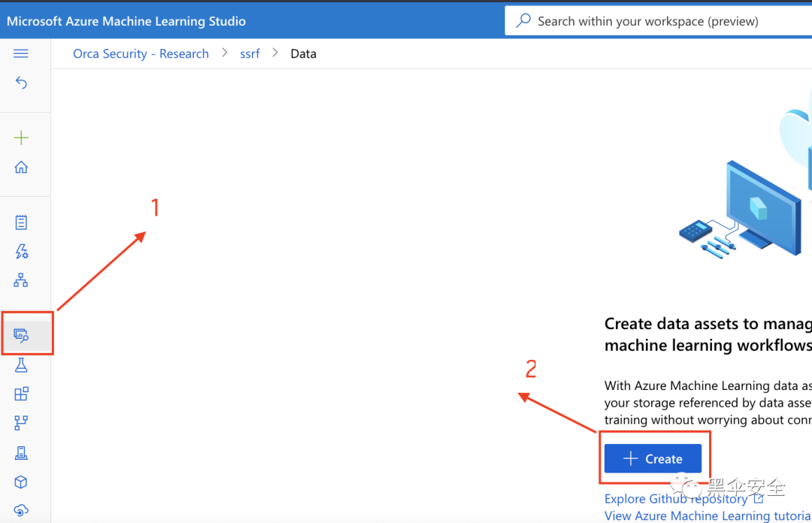
Task: Open the Environments icon in the sidebar
Action: click(x=21, y=453)
